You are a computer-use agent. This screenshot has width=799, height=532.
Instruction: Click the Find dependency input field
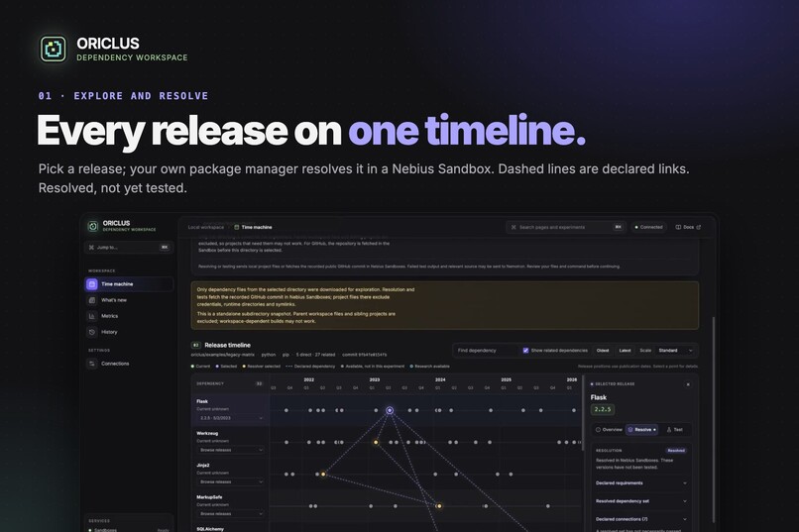(x=487, y=351)
